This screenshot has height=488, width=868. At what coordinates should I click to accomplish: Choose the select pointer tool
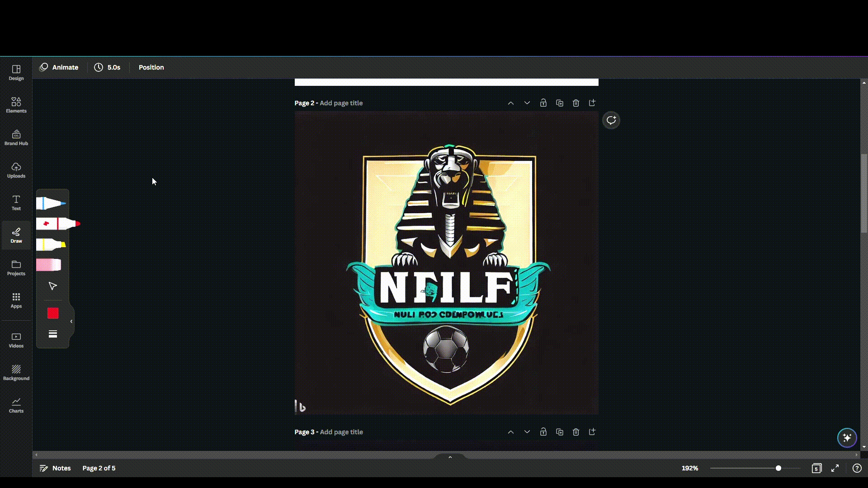click(52, 286)
